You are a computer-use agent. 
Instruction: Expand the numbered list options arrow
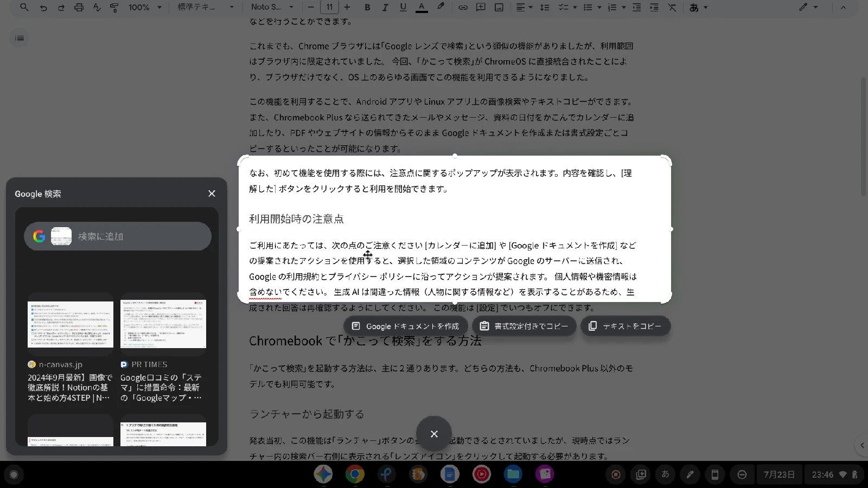point(623,7)
